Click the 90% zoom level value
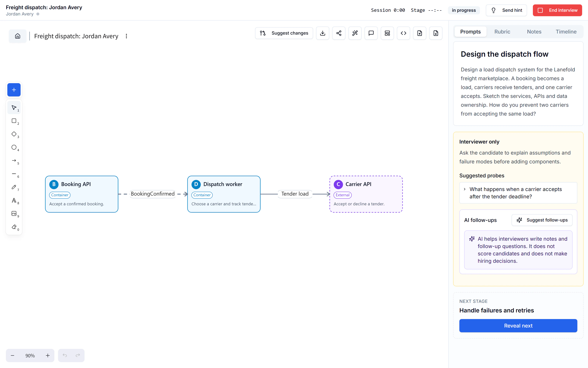This screenshot has height=368, width=588. pyautogui.click(x=30, y=356)
